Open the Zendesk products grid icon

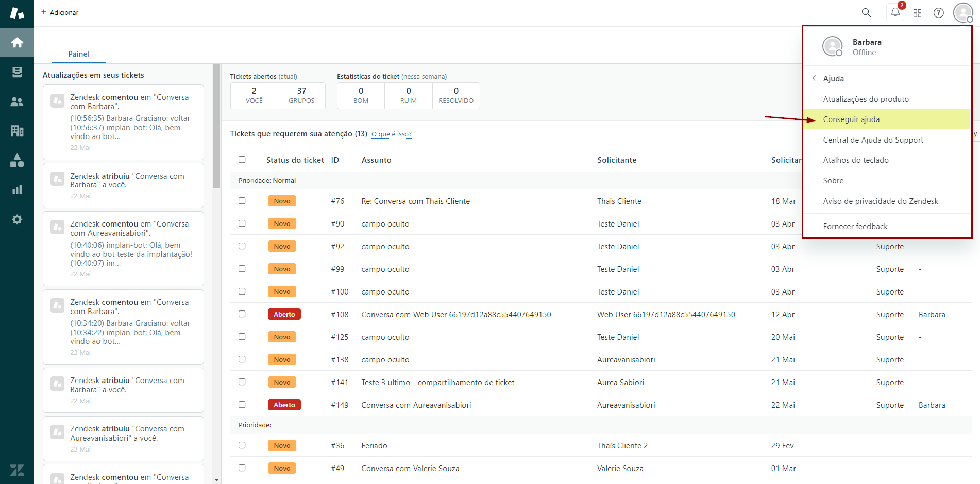click(x=917, y=13)
